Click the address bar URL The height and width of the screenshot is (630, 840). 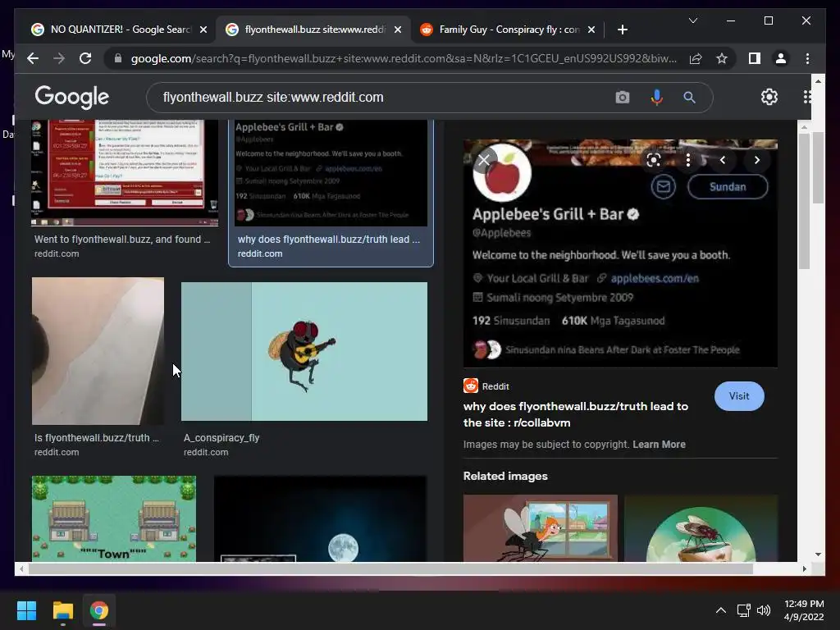coord(404,58)
